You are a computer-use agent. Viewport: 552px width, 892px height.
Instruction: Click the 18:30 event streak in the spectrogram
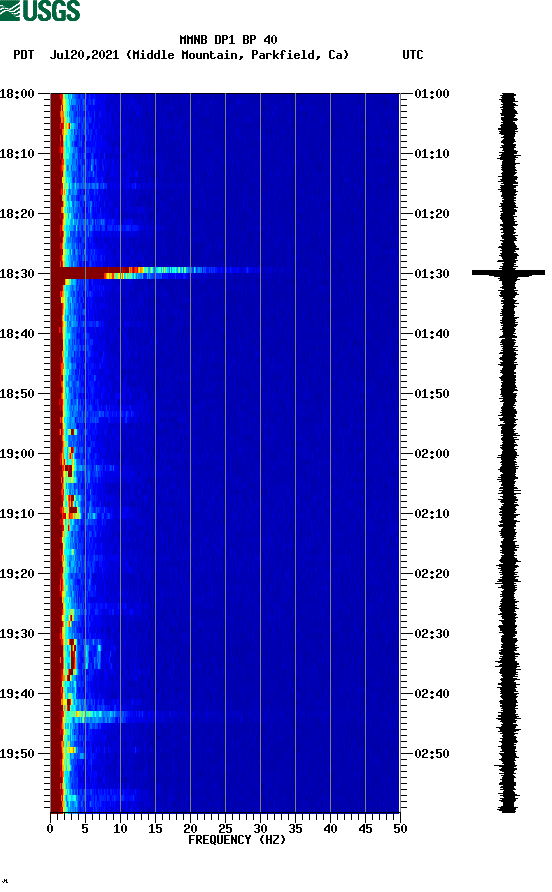pyautogui.click(x=156, y=273)
